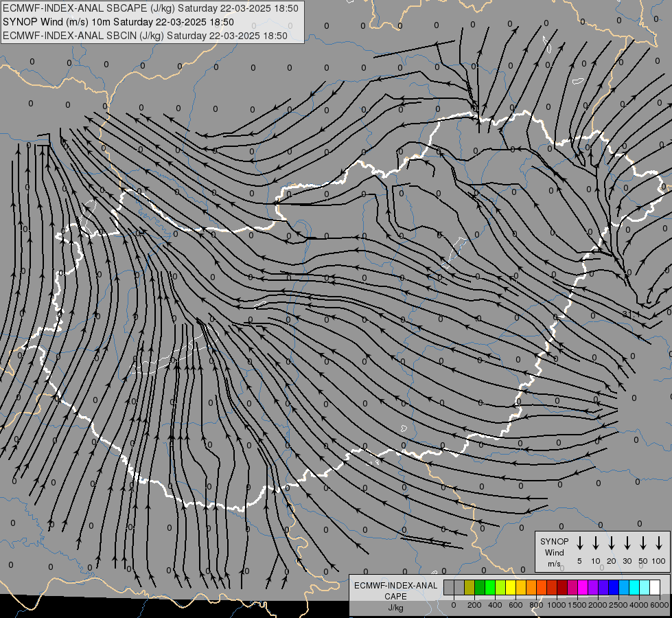The height and width of the screenshot is (618, 672).
Task: Pick the purple swatch right of 2000 tick
Action: (592, 587)
